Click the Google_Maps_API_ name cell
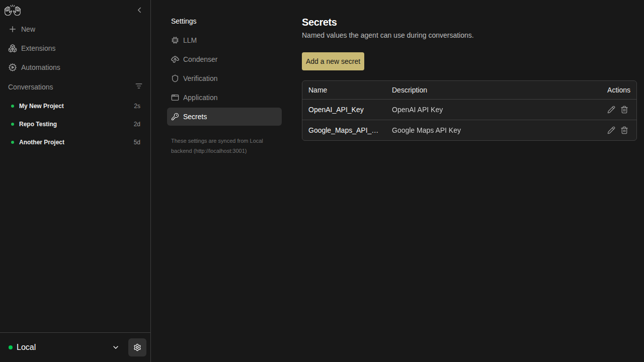This screenshot has height=362, width=644. (344, 130)
